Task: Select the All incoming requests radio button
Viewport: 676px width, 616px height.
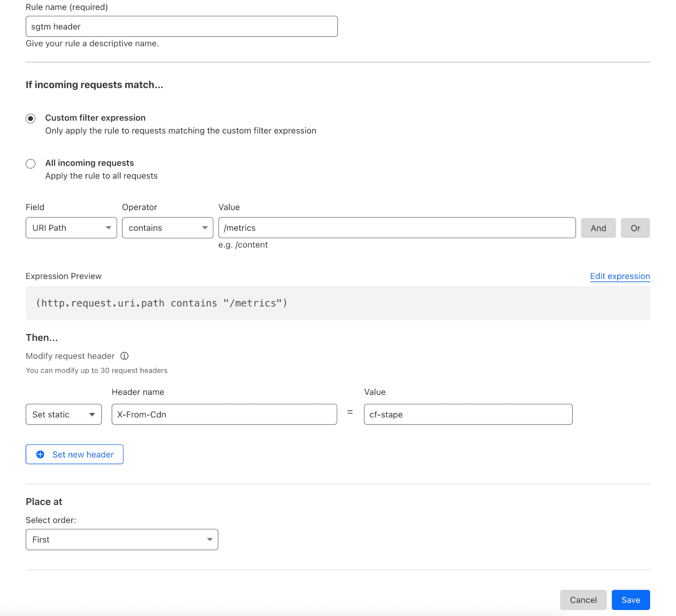Action: (x=31, y=164)
